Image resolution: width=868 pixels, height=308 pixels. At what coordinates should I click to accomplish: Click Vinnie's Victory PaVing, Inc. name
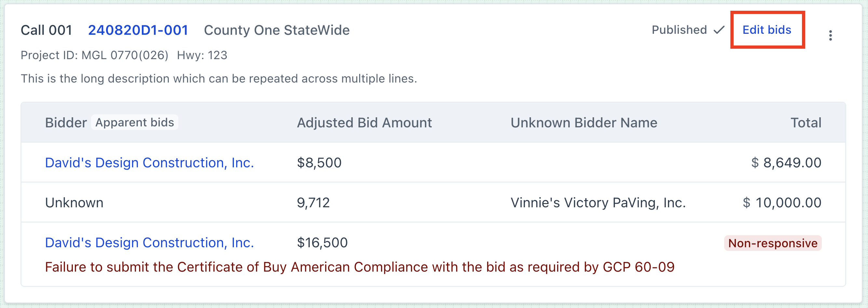[598, 203]
